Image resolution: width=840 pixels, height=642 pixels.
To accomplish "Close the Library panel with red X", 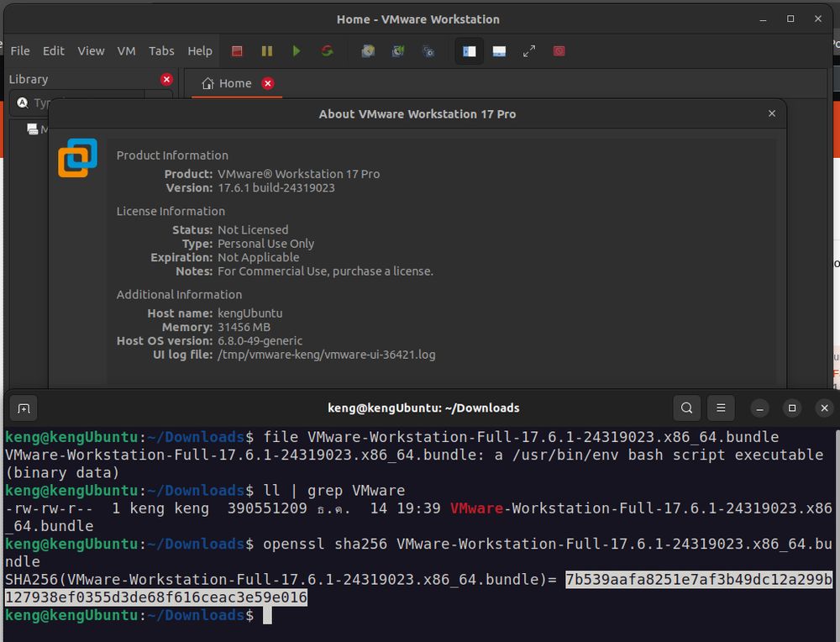I will tap(166, 79).
